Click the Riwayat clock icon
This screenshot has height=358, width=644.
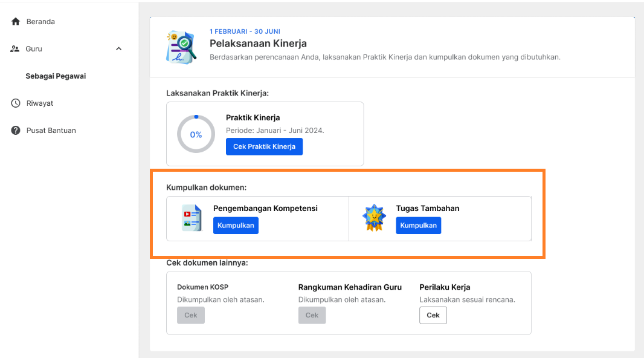[16, 103]
